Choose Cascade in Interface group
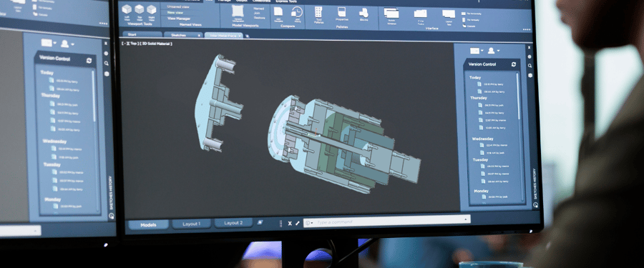This screenshot has width=644, height=268. tap(469, 26)
